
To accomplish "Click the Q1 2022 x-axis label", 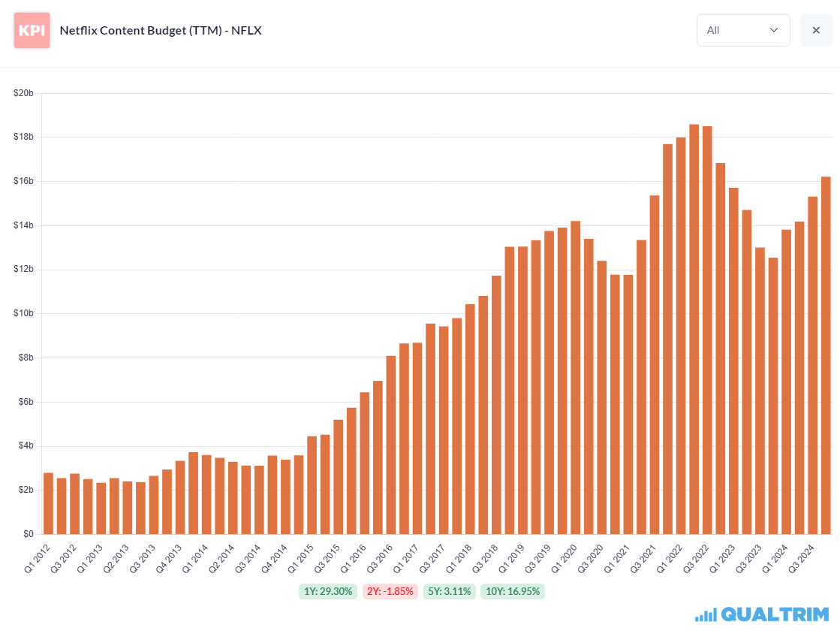I will coord(669,559).
